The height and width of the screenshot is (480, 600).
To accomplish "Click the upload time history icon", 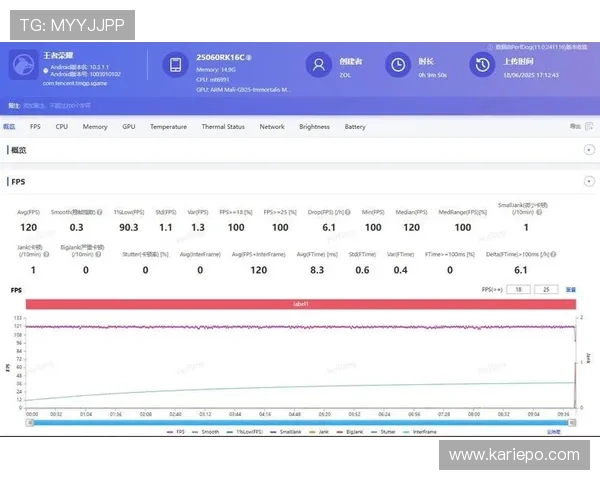I will 481,65.
